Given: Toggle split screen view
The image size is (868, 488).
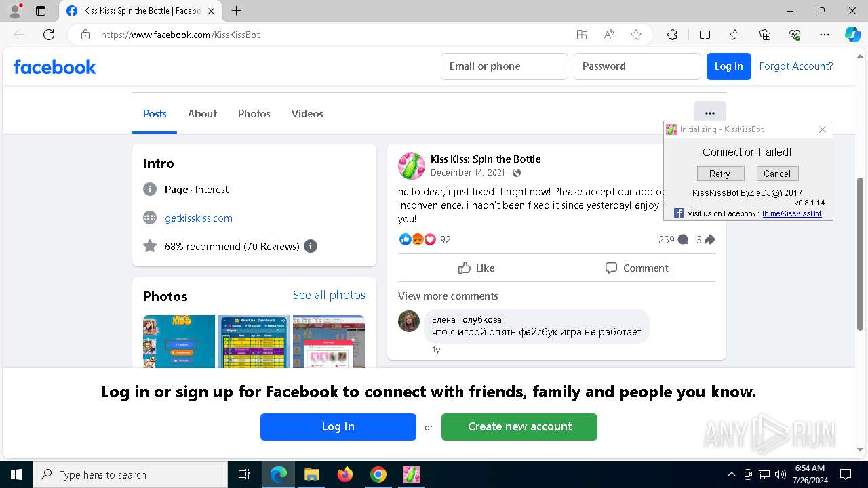Looking at the screenshot, I should [705, 35].
